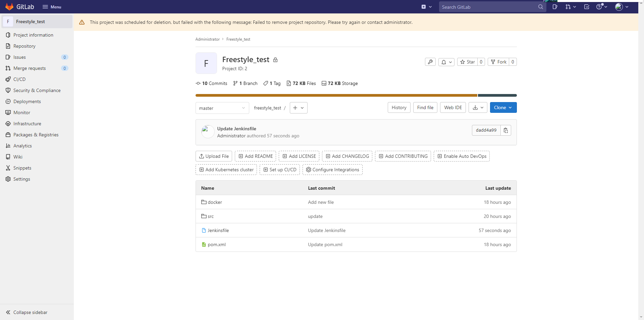Star the Freestyle_test project
The image size is (644, 320).
coord(468,62)
